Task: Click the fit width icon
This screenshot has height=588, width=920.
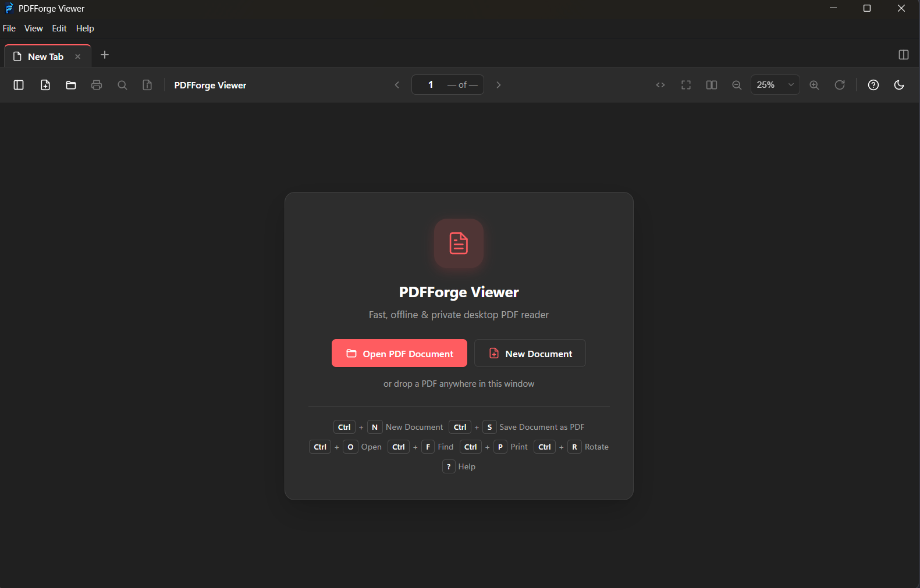Action: [x=660, y=85]
